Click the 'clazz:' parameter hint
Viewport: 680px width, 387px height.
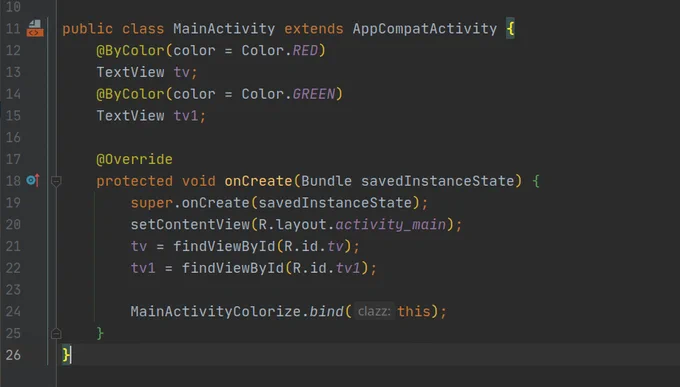(x=374, y=312)
